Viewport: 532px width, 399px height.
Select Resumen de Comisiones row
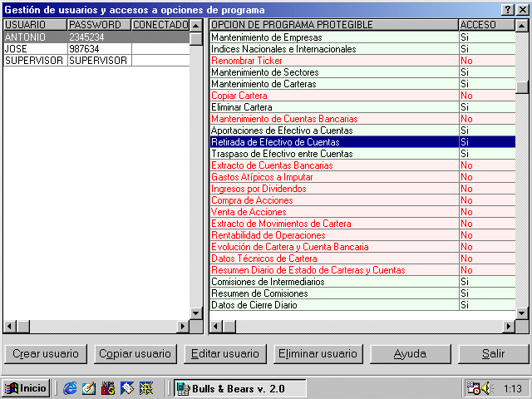[362, 293]
